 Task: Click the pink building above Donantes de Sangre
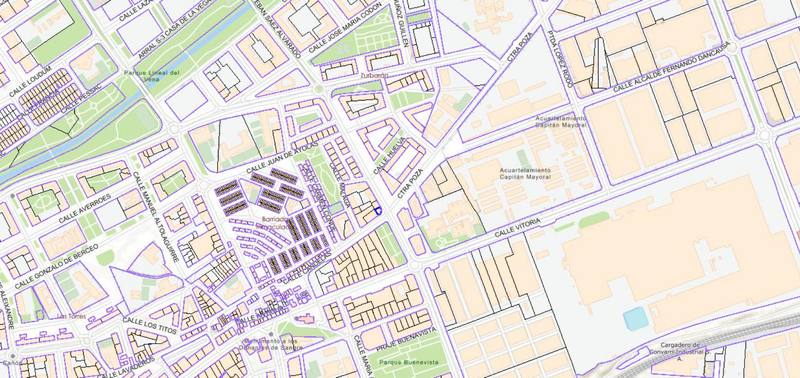(x=306, y=319)
